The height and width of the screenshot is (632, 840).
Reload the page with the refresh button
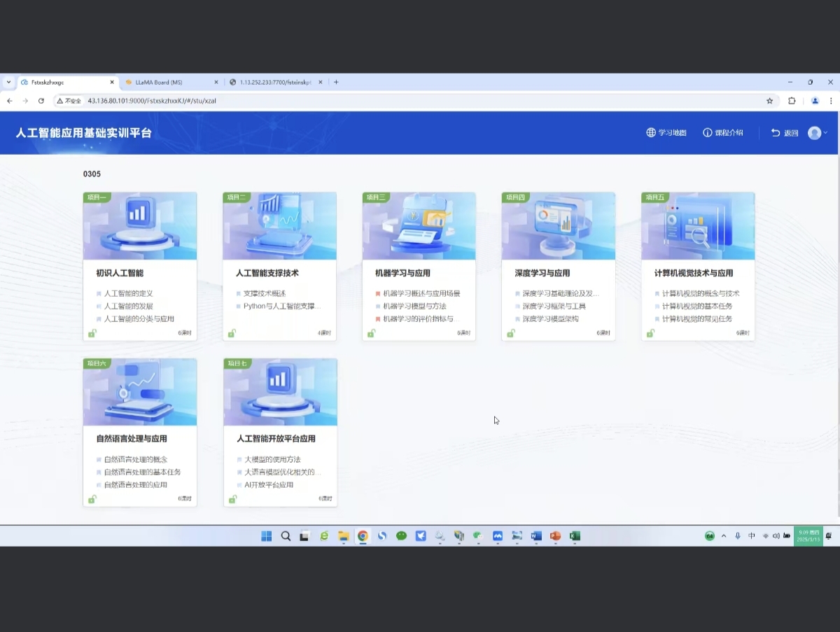click(41, 101)
